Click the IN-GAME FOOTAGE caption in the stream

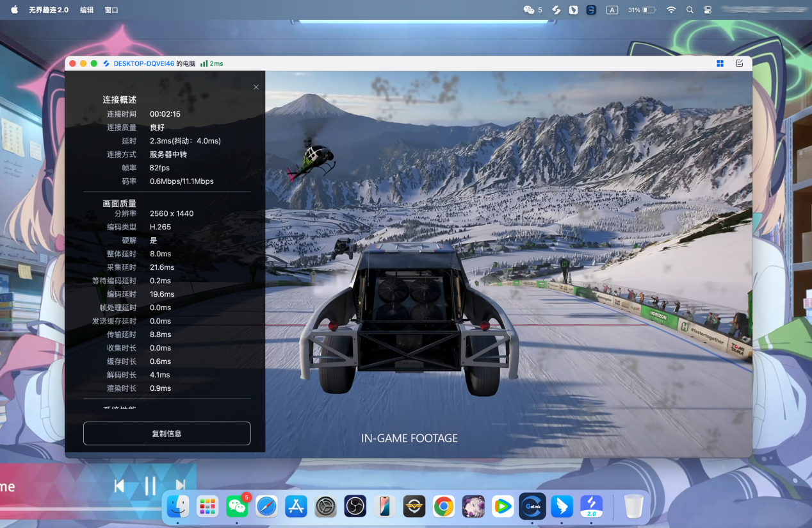click(x=409, y=438)
